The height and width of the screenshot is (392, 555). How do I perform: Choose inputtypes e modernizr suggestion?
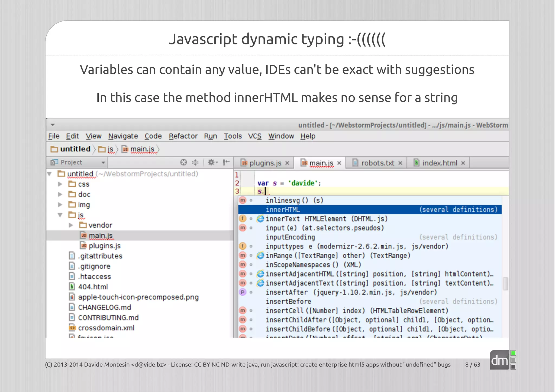370,246
